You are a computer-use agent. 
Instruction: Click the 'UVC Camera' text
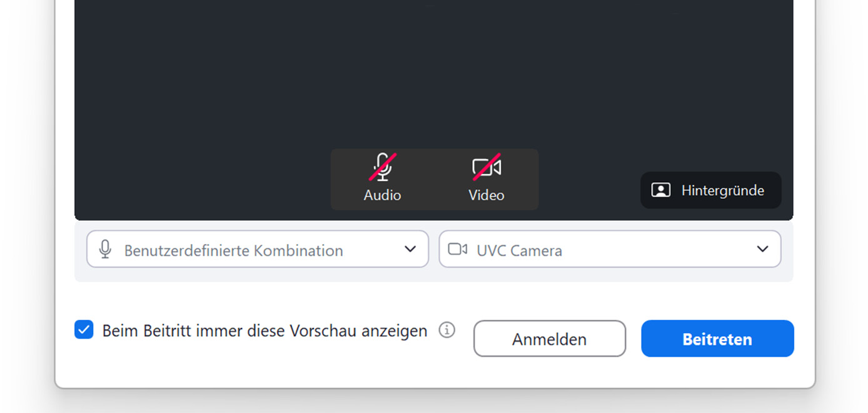[x=519, y=251]
